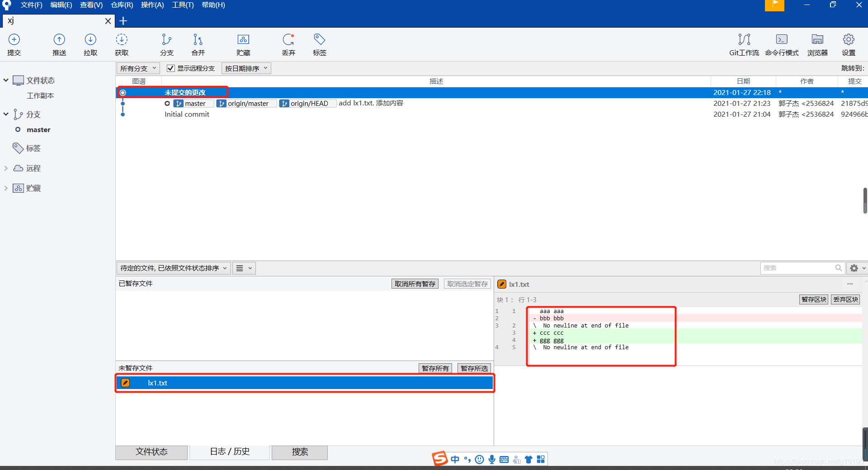Screen dimensions: 868x470
Task: Open the 按日期排序 sort dropdown
Action: 246,68
